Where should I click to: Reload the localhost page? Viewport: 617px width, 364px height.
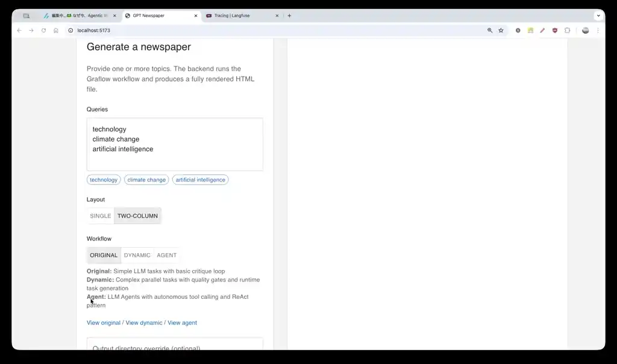pyautogui.click(x=43, y=30)
